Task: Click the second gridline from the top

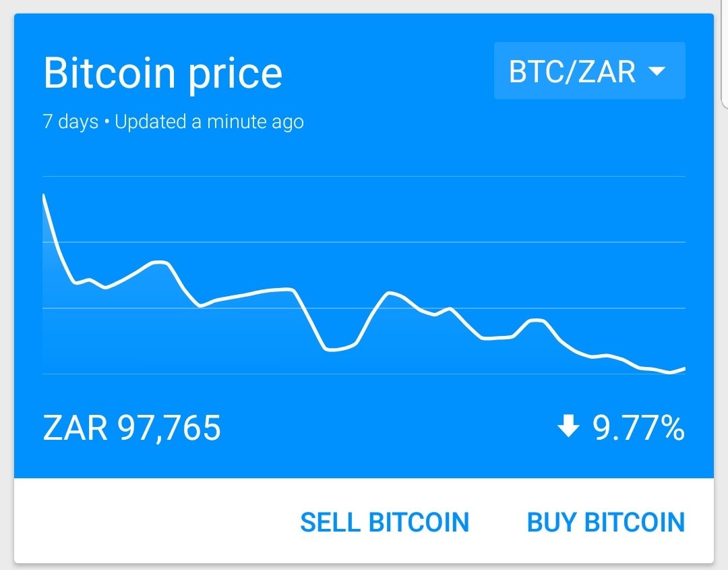Action: pyautogui.click(x=364, y=241)
